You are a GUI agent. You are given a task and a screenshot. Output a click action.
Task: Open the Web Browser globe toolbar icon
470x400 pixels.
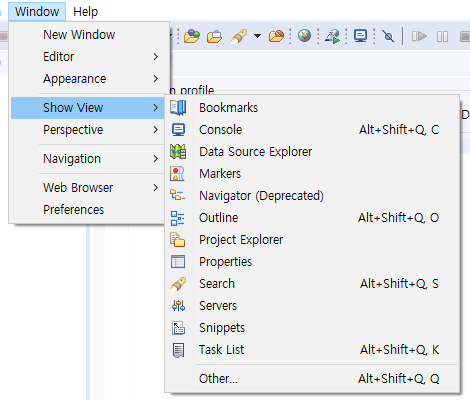[x=304, y=36]
